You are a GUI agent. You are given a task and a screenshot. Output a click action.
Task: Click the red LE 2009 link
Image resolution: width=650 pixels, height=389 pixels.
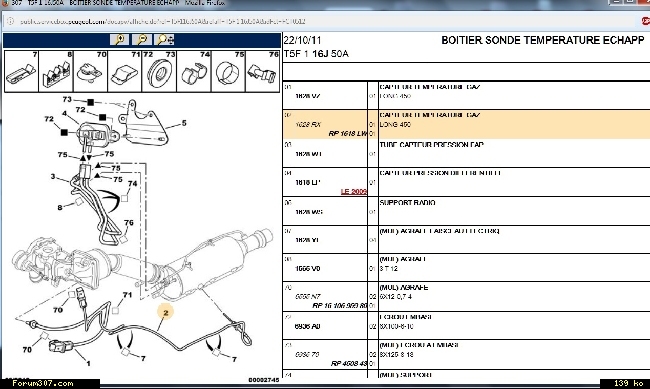point(354,191)
